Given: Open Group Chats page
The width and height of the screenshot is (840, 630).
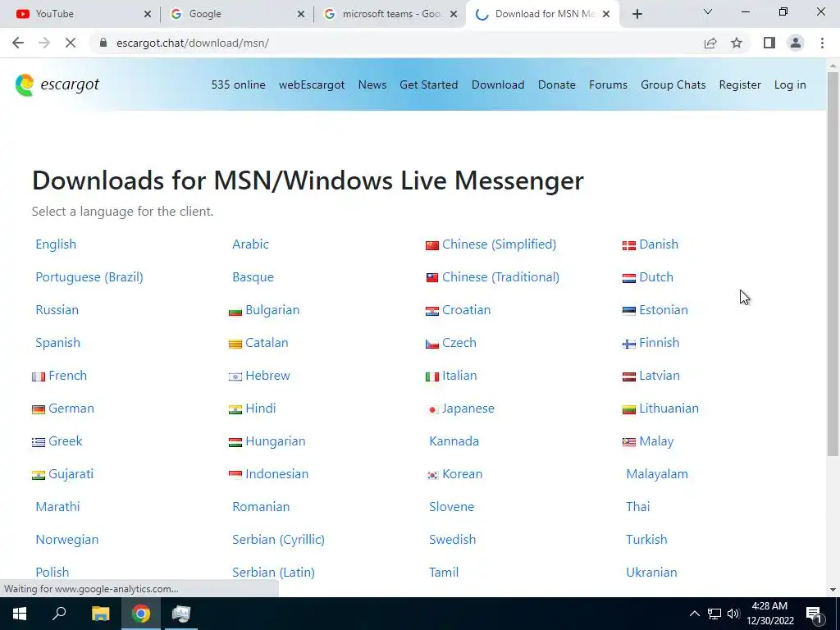Looking at the screenshot, I should (673, 84).
